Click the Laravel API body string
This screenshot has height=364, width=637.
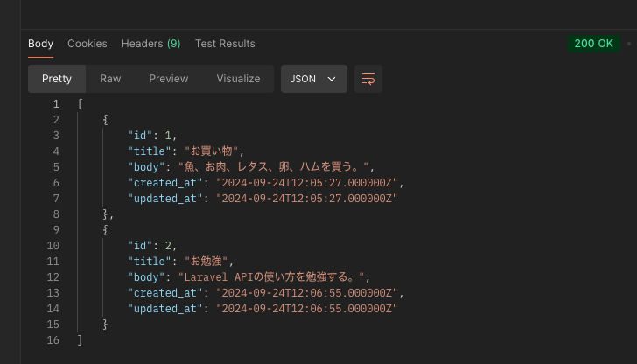coord(272,277)
